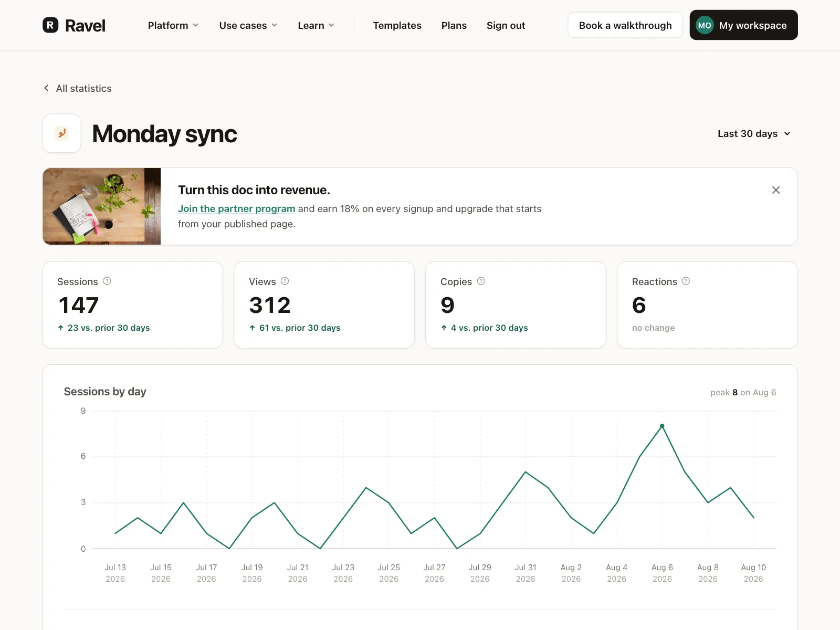
Task: Open the Platform menu
Action: (x=173, y=25)
